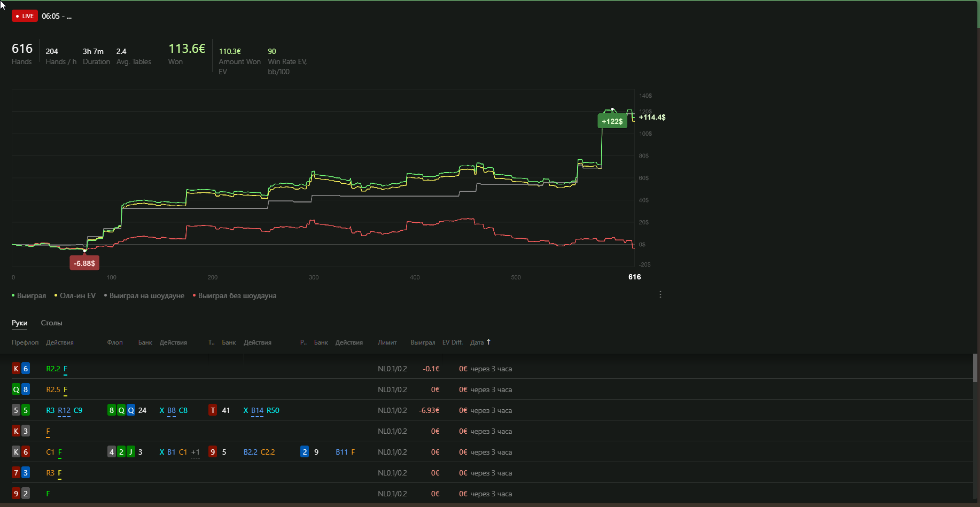Click the 616 Hands stat
980x507 pixels.
pyautogui.click(x=22, y=53)
